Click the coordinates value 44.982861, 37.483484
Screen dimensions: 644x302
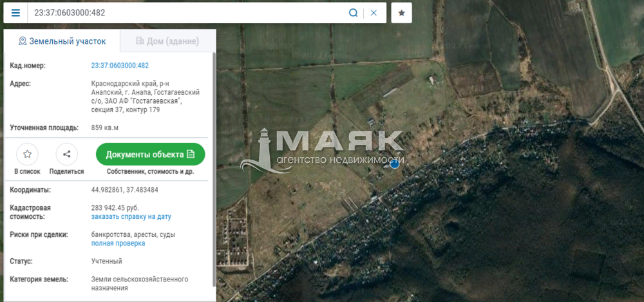click(x=125, y=190)
